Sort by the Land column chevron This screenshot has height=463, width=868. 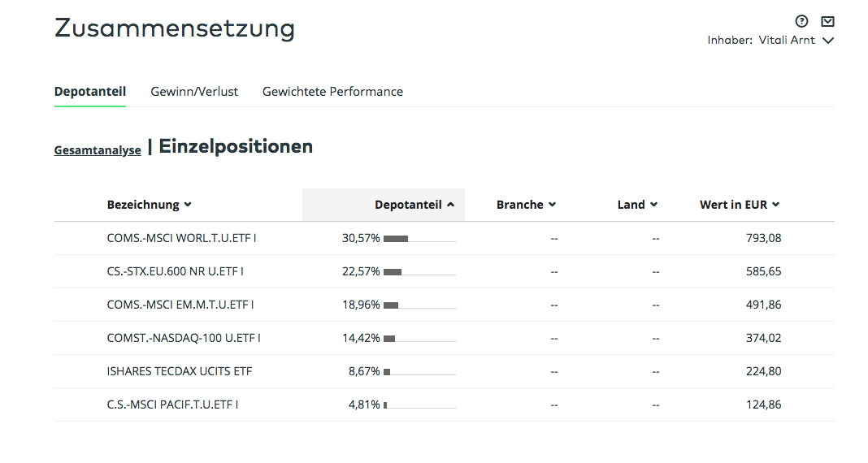click(x=653, y=205)
